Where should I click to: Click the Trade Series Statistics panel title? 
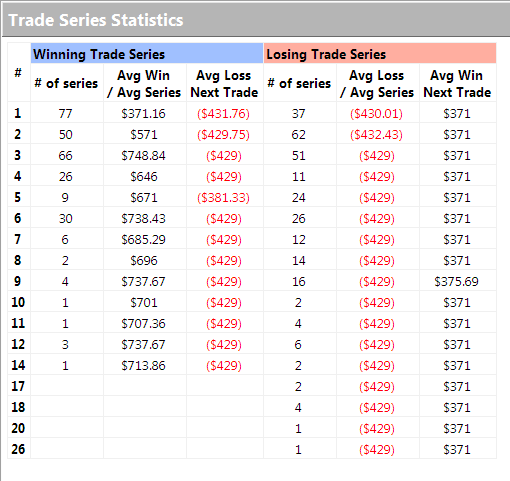pyautogui.click(x=96, y=20)
